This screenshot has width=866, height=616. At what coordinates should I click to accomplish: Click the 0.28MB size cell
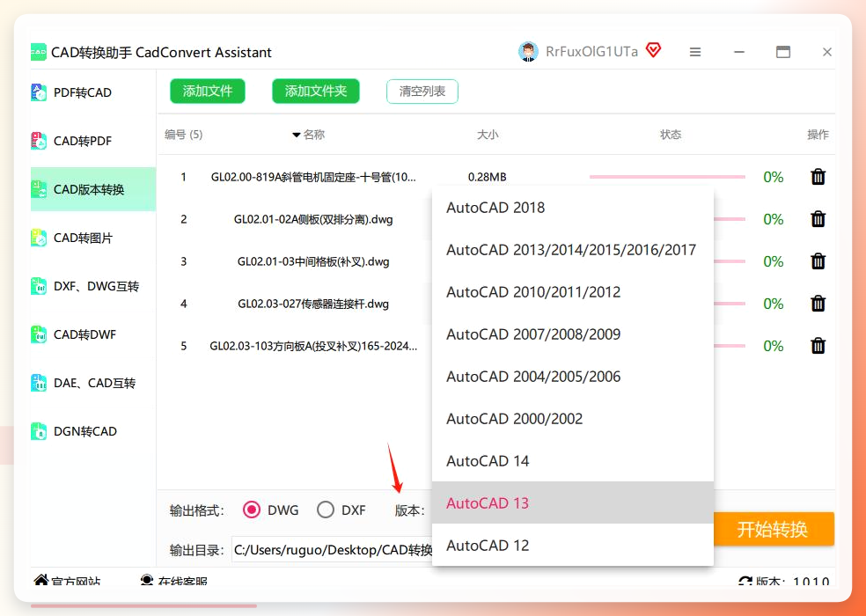[488, 178]
